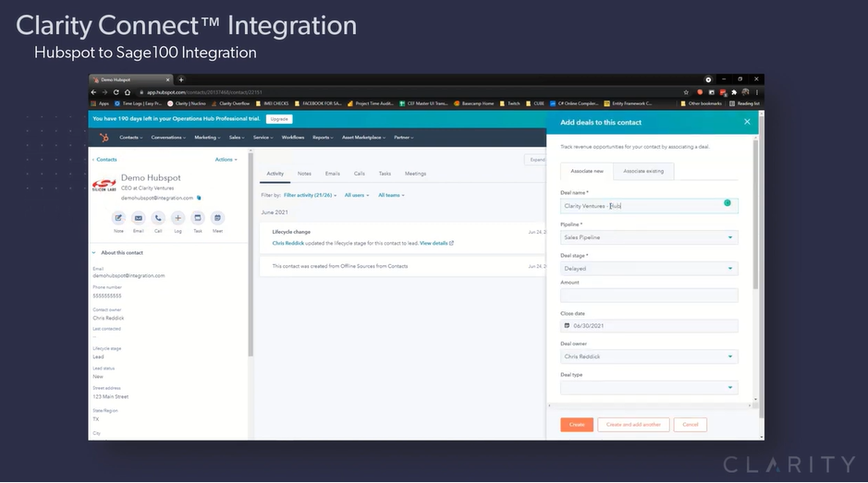
Task: Open the Chrome extensions puzzle icon
Action: pos(734,92)
